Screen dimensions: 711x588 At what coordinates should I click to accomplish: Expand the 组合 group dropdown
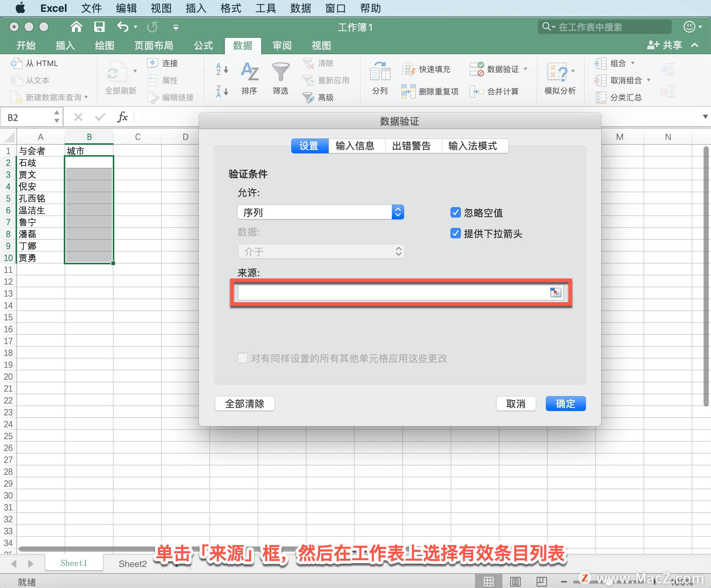(x=633, y=63)
